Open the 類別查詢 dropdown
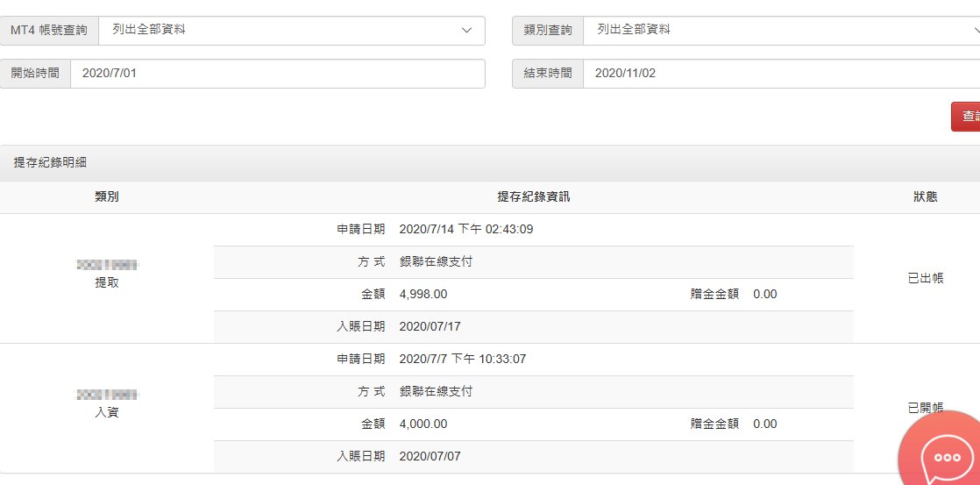Screen dimensions: 980x485 click(781, 31)
